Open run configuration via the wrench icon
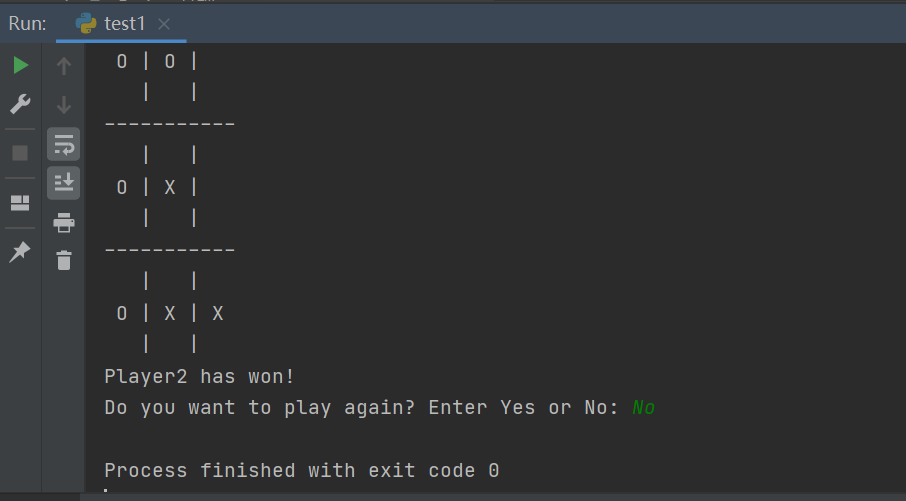The width and height of the screenshot is (906, 501). click(x=20, y=104)
